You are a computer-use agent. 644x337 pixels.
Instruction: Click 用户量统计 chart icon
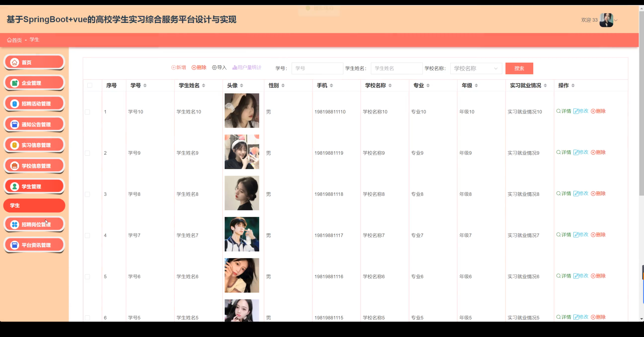click(x=235, y=67)
